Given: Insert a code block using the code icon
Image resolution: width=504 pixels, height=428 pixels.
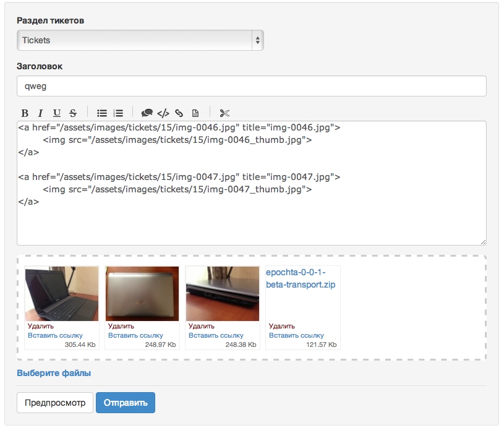Looking at the screenshot, I should 163,113.
